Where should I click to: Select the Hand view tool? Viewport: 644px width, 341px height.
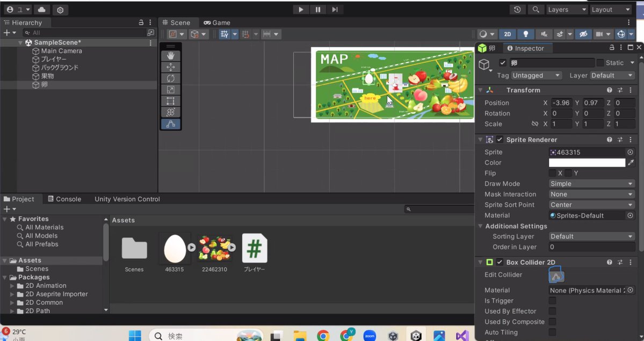tap(170, 56)
